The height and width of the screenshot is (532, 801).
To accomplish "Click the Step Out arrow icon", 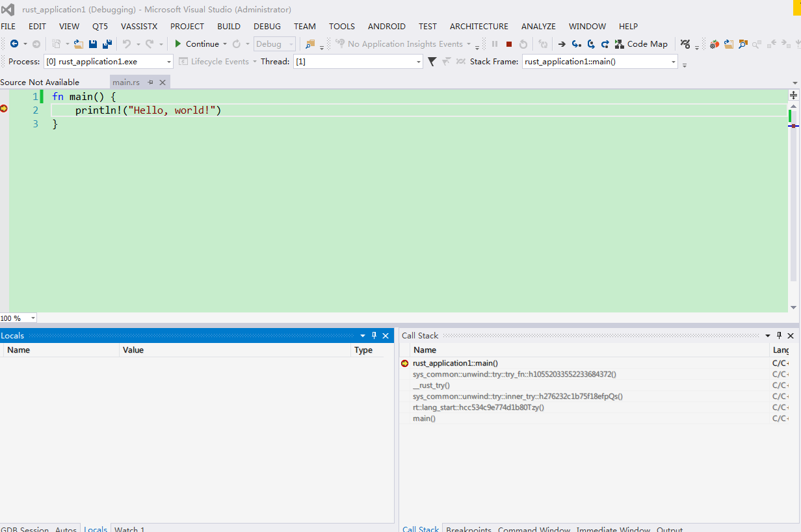I will (x=605, y=44).
